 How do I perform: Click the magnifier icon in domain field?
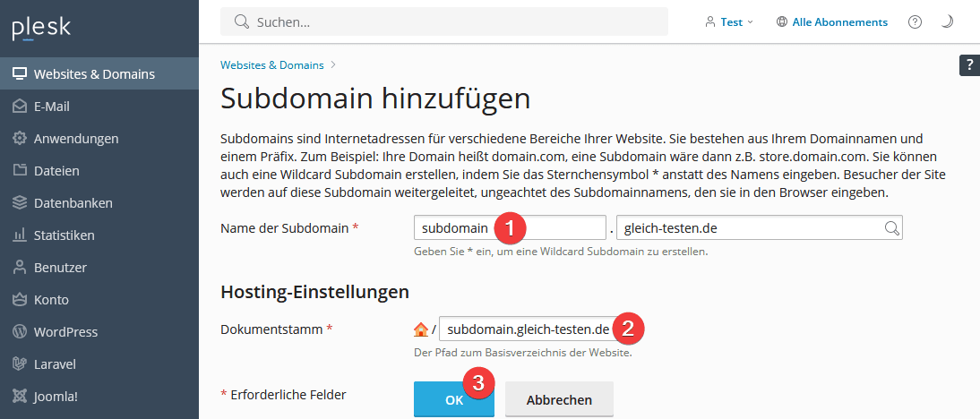click(x=892, y=228)
